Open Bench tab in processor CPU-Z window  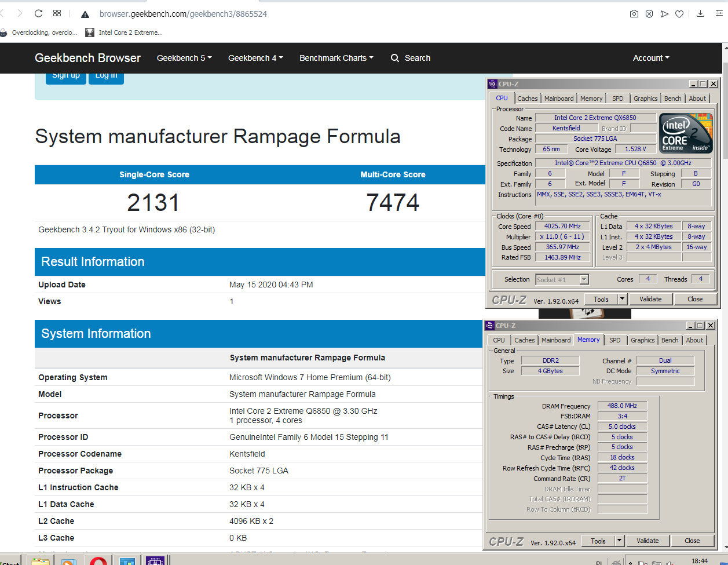pyautogui.click(x=672, y=99)
